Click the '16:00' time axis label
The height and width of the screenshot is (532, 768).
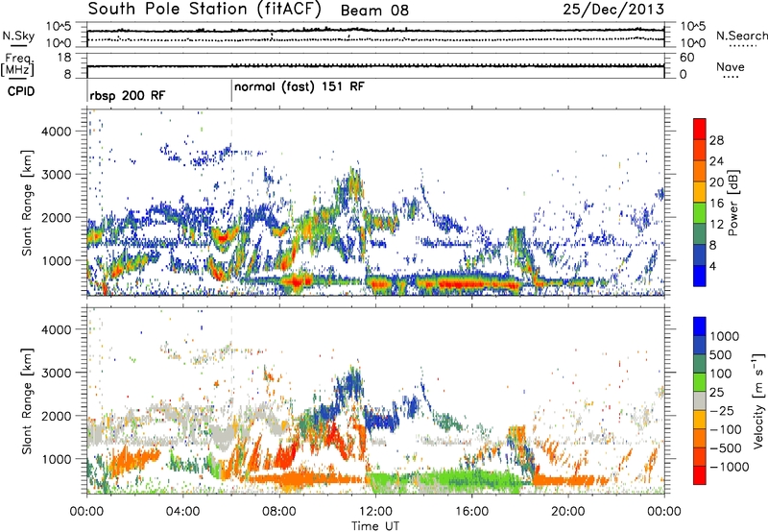471,512
